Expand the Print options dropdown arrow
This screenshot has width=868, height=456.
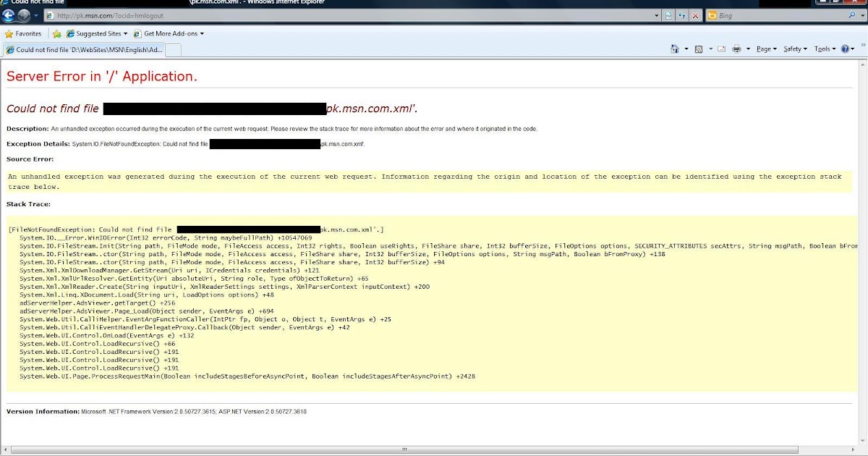point(747,49)
